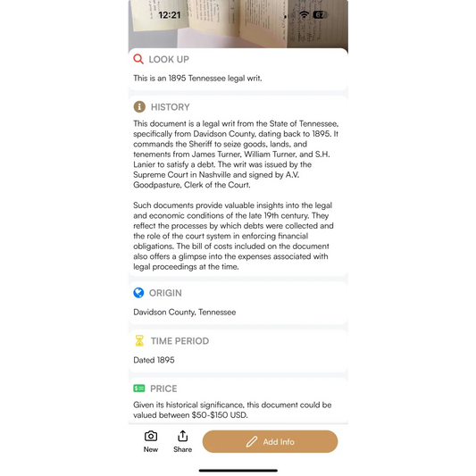Tap the yellow Time Period hourglass icon
The image size is (476, 476).
pyautogui.click(x=139, y=340)
